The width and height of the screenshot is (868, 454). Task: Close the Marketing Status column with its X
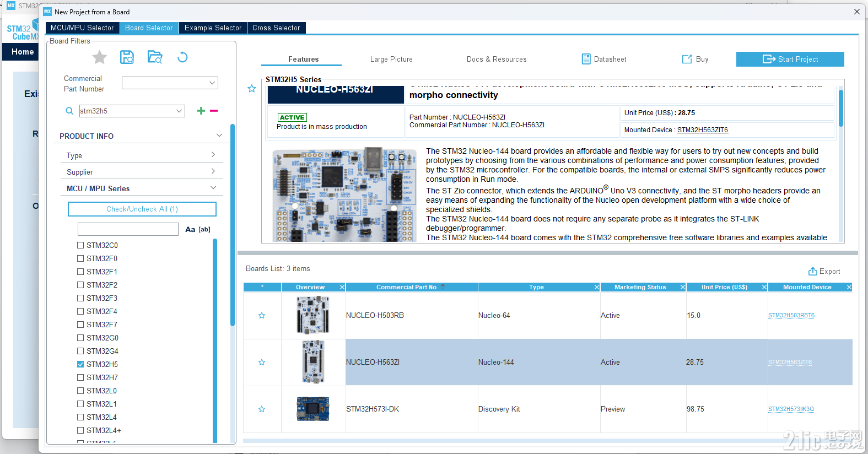[x=683, y=287]
